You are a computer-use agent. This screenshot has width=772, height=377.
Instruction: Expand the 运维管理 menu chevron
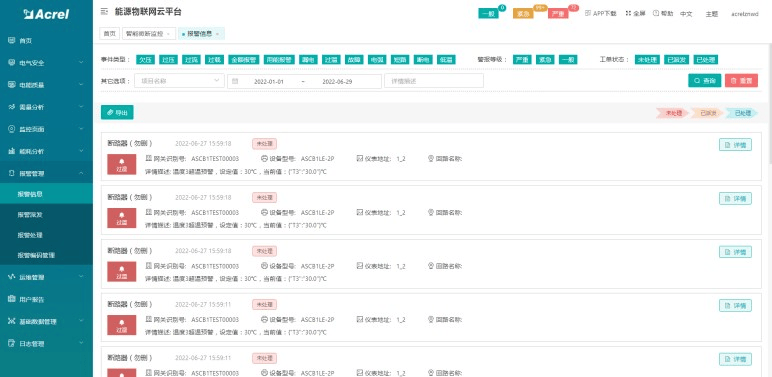81,277
